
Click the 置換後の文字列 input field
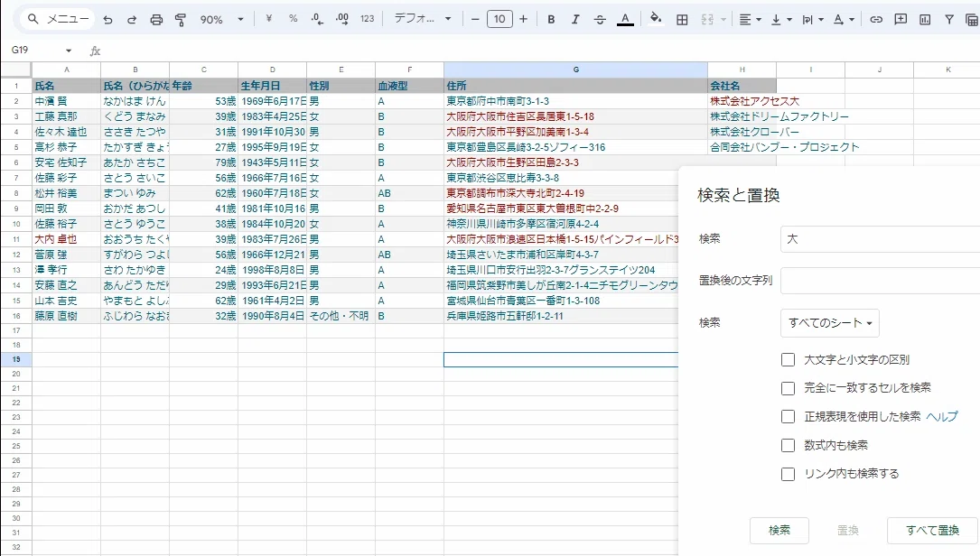pyautogui.click(x=880, y=281)
